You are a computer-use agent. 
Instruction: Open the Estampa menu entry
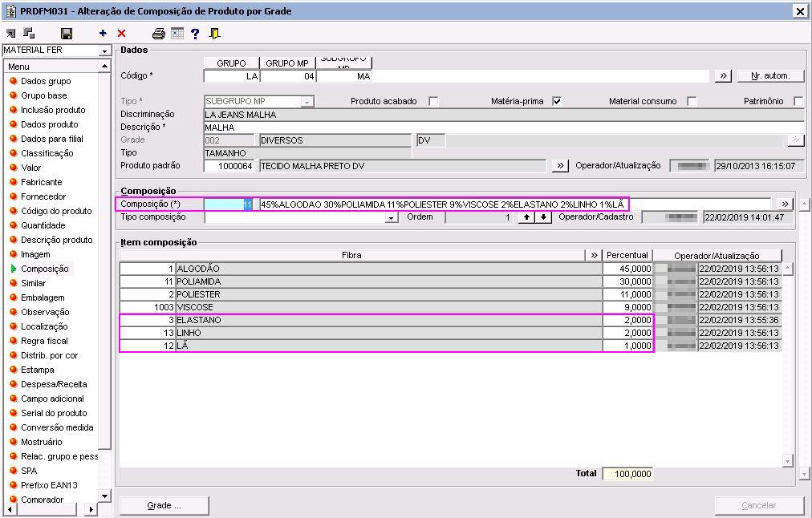click(x=37, y=370)
